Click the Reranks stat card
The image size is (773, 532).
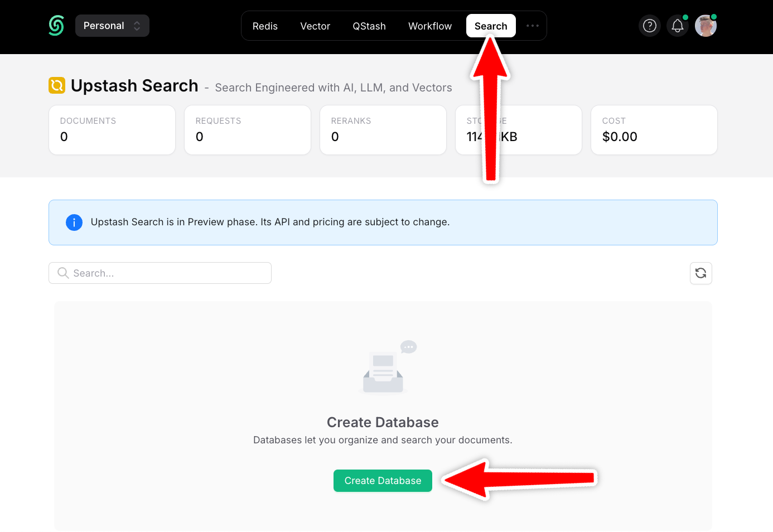(383, 130)
